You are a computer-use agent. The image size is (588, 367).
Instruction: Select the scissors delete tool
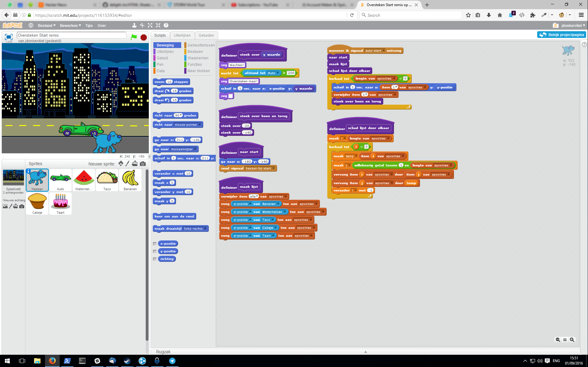pyautogui.click(x=142, y=25)
